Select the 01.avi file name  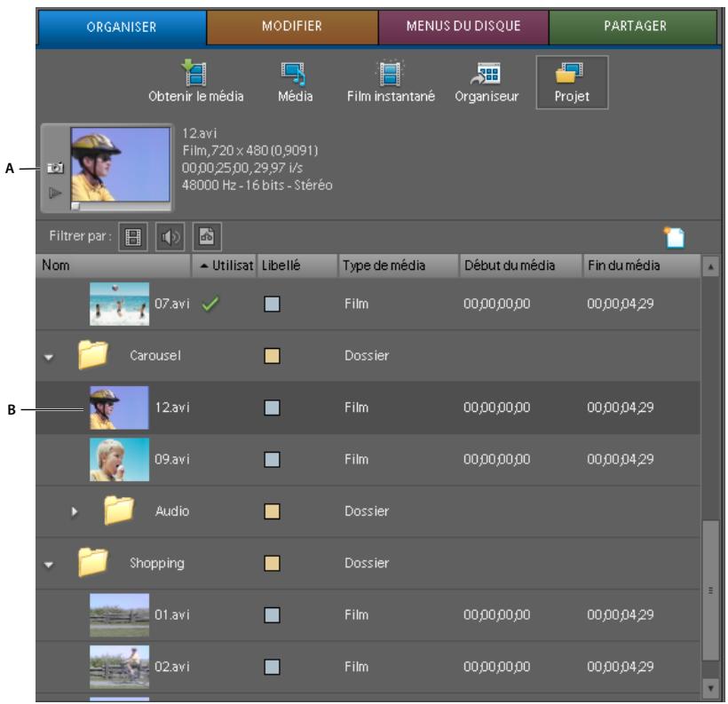(171, 615)
